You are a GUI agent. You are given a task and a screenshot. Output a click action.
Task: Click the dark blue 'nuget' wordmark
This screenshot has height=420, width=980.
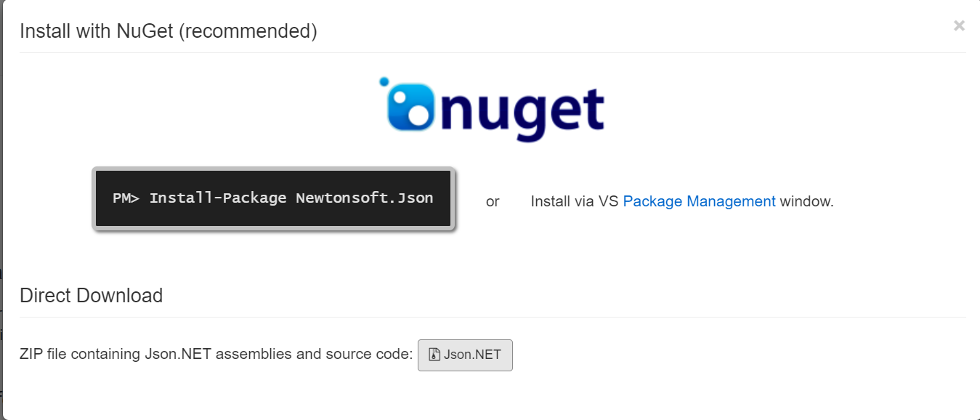click(x=523, y=111)
